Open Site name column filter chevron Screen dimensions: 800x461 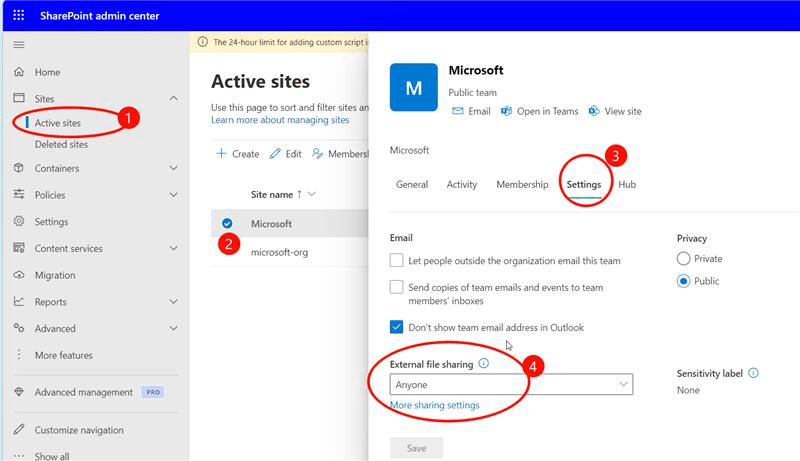tap(312, 194)
